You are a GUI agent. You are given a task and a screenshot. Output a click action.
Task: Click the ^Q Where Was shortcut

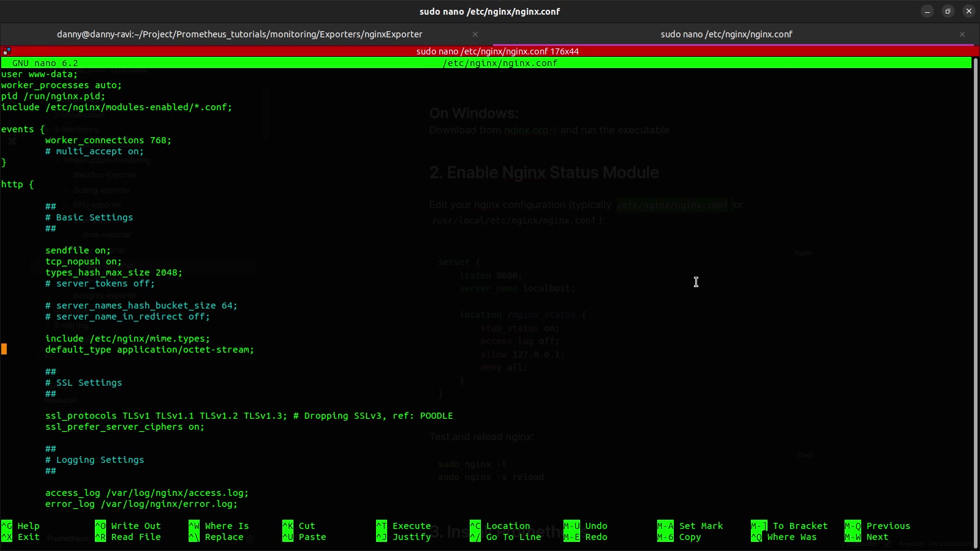(784, 537)
